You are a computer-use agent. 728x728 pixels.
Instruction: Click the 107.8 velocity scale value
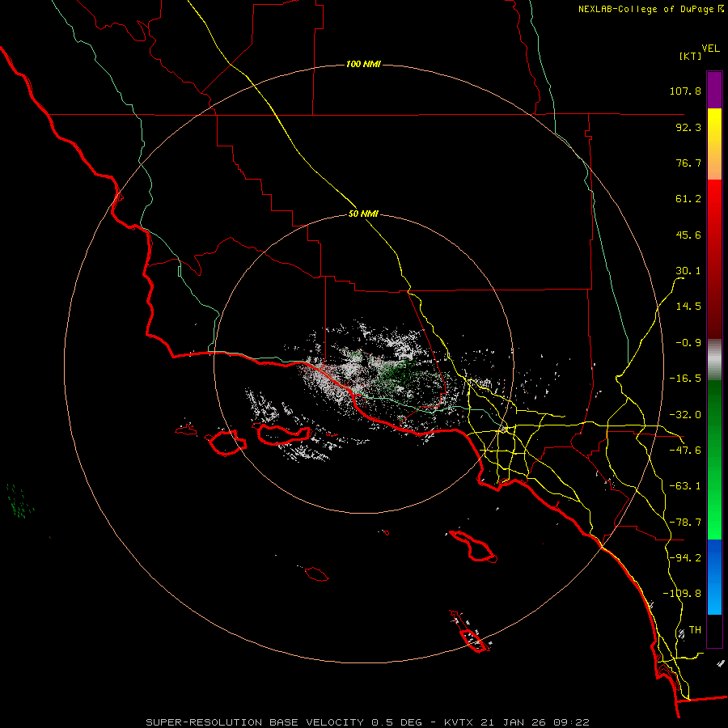point(685,91)
